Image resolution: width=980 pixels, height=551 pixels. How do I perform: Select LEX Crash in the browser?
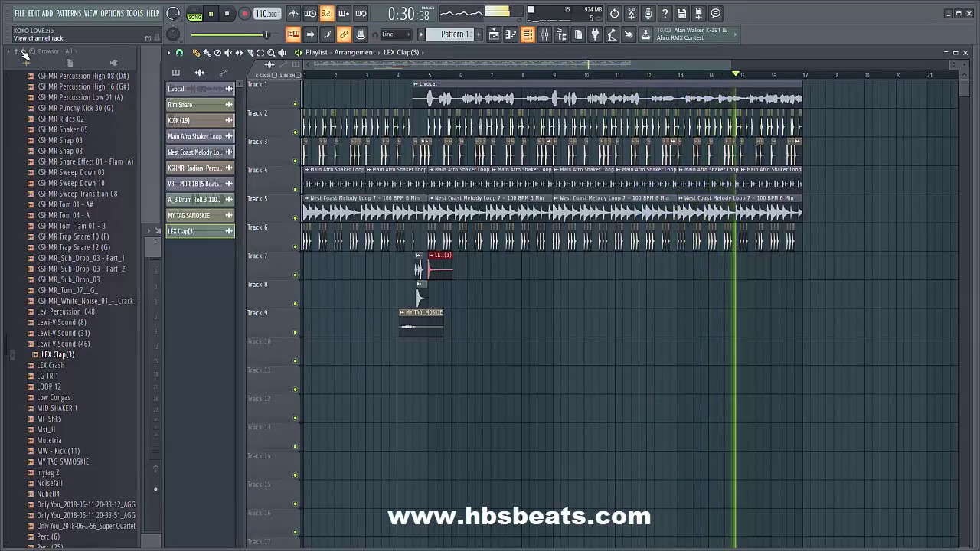pos(51,365)
